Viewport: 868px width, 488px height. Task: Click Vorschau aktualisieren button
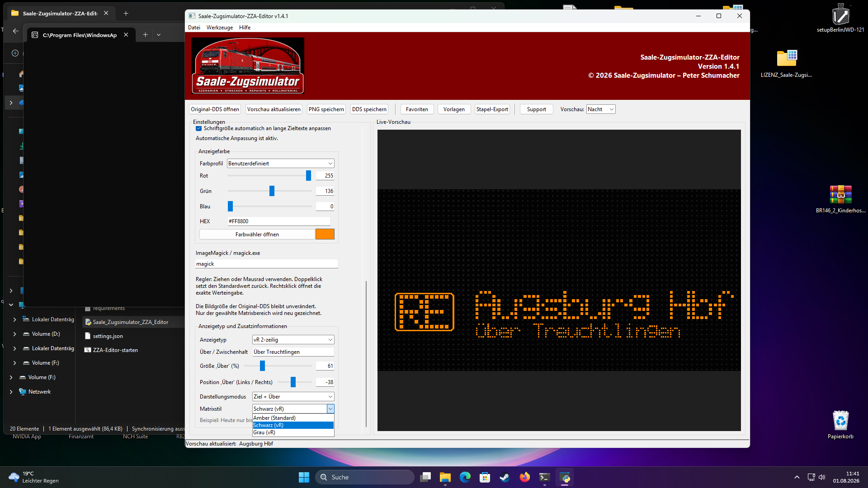point(274,109)
